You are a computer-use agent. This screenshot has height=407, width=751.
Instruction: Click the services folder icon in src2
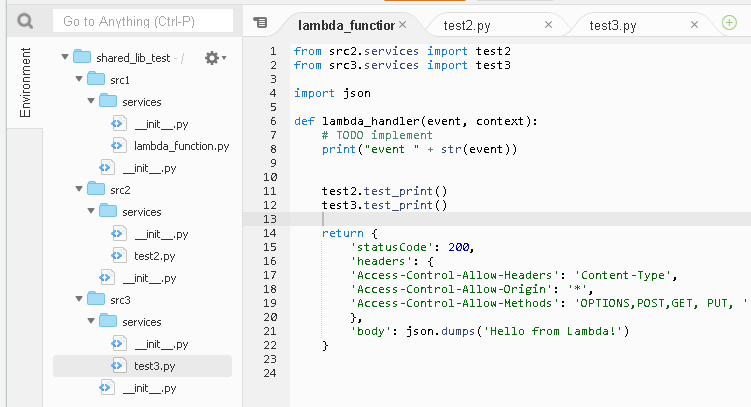point(108,211)
